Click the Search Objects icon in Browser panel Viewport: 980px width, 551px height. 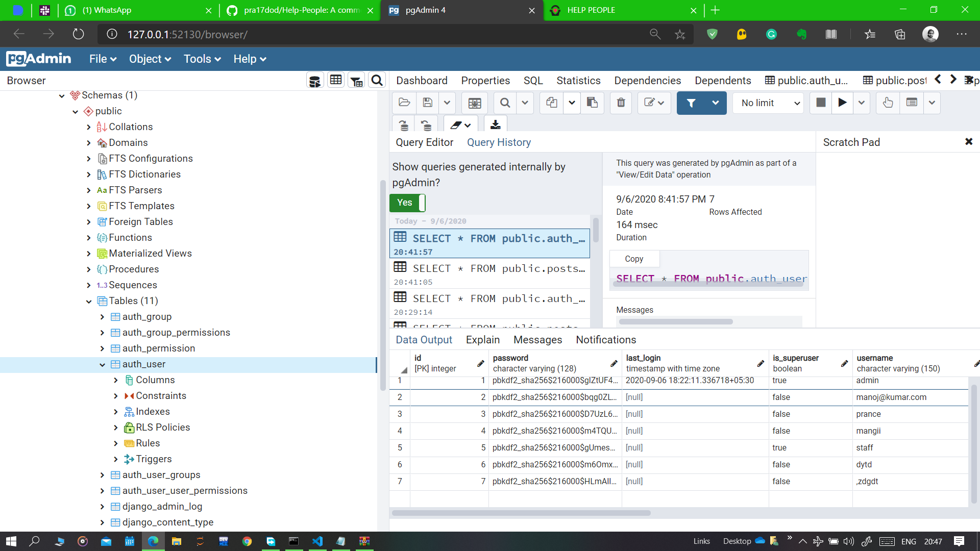(377, 81)
